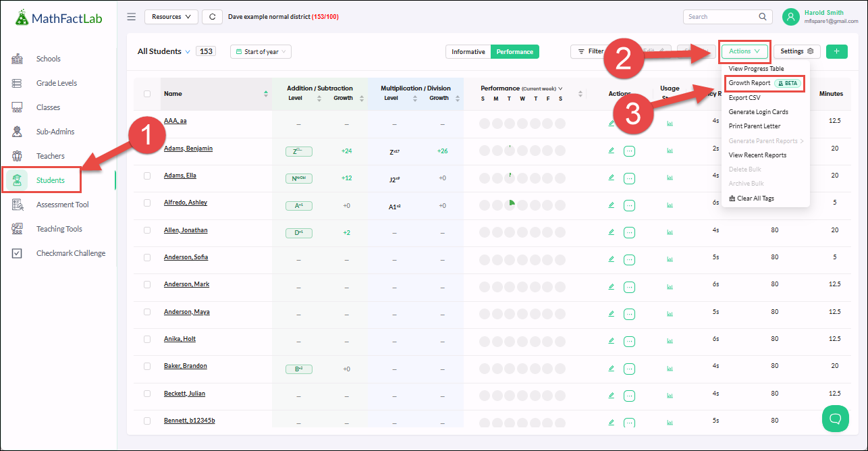Tick the select-all checkbox in header
The width and height of the screenshot is (868, 451).
point(147,94)
